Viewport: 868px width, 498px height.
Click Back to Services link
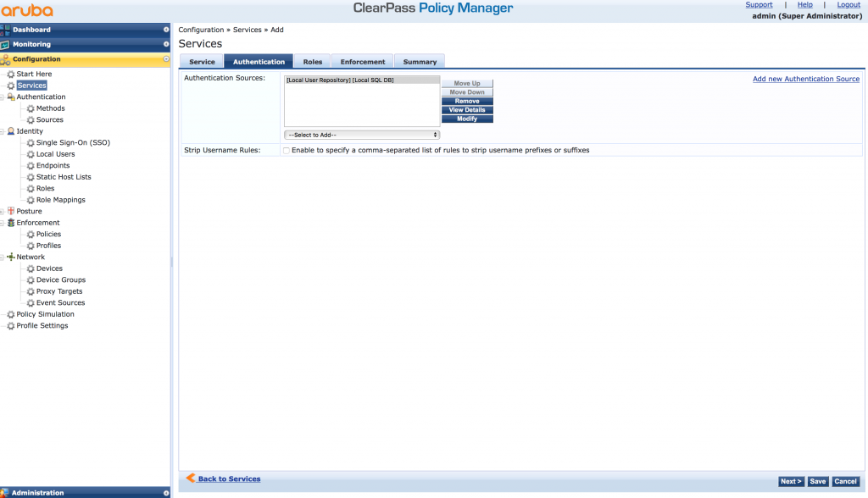click(229, 479)
